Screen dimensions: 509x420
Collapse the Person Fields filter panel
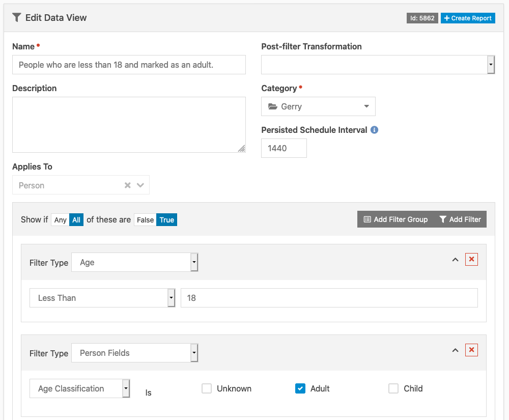[x=455, y=350]
